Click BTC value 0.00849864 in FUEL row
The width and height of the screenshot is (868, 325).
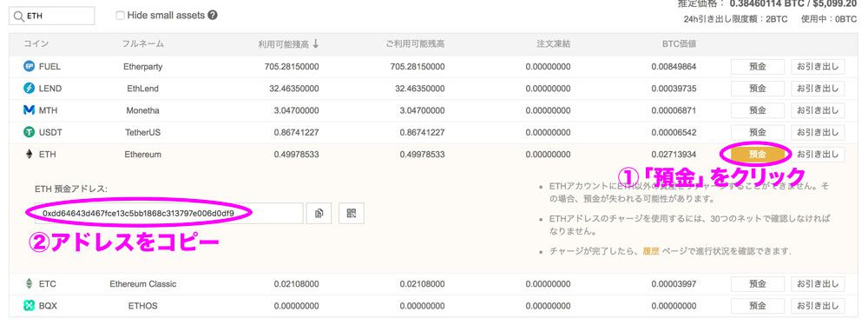pyautogui.click(x=674, y=67)
